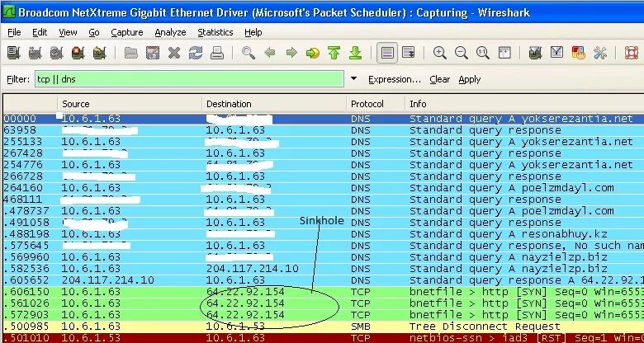644x343 pixels.
Task: Open preferences with the tools icon
Action: pyautogui.click(x=600, y=53)
